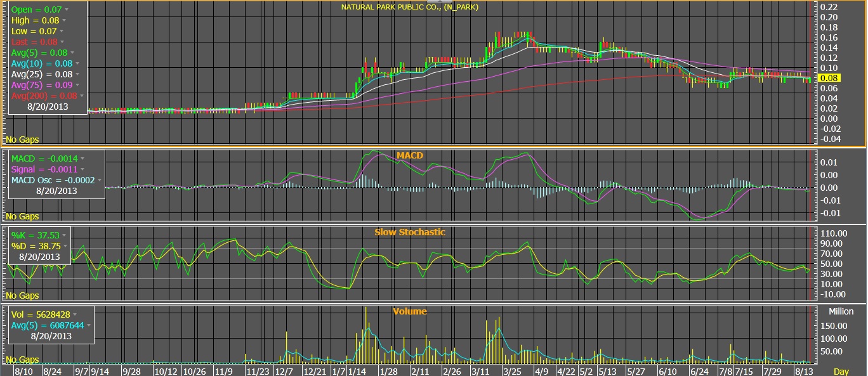The width and height of the screenshot is (868, 376).
Task: Expand the Avg(75) = 0.09 legend dropdown
Action: pos(77,85)
